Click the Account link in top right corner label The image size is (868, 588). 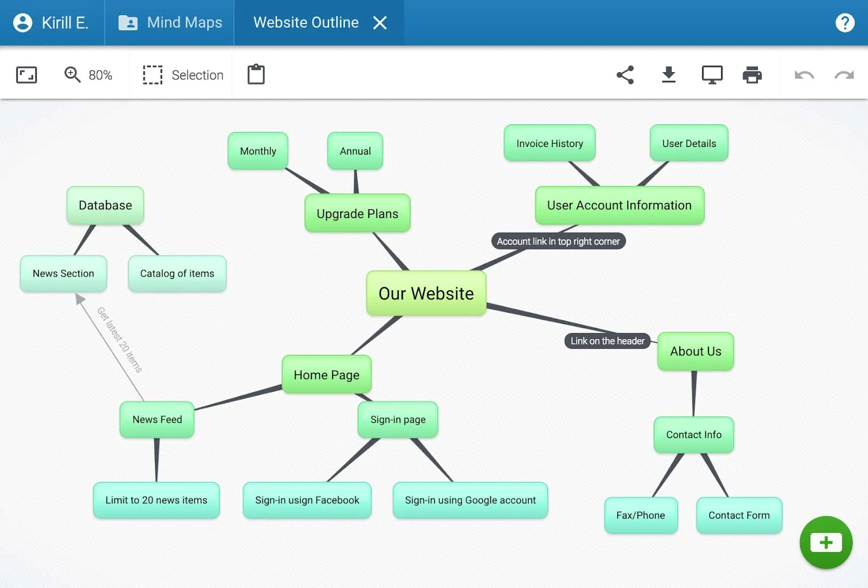(558, 241)
